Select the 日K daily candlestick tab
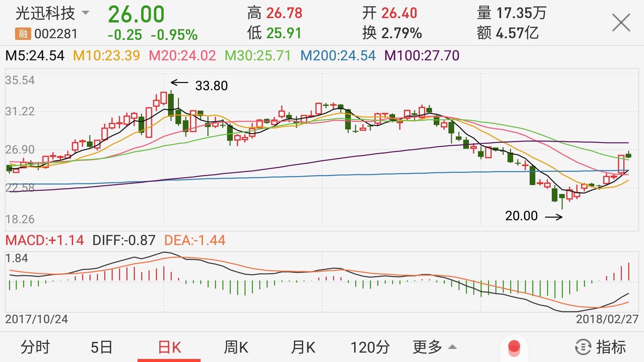 click(169, 347)
